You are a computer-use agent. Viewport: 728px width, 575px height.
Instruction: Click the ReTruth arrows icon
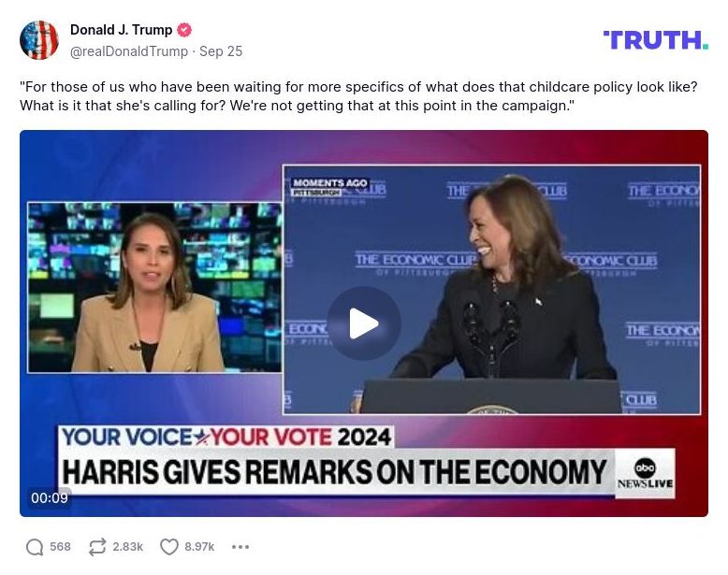coord(97,547)
